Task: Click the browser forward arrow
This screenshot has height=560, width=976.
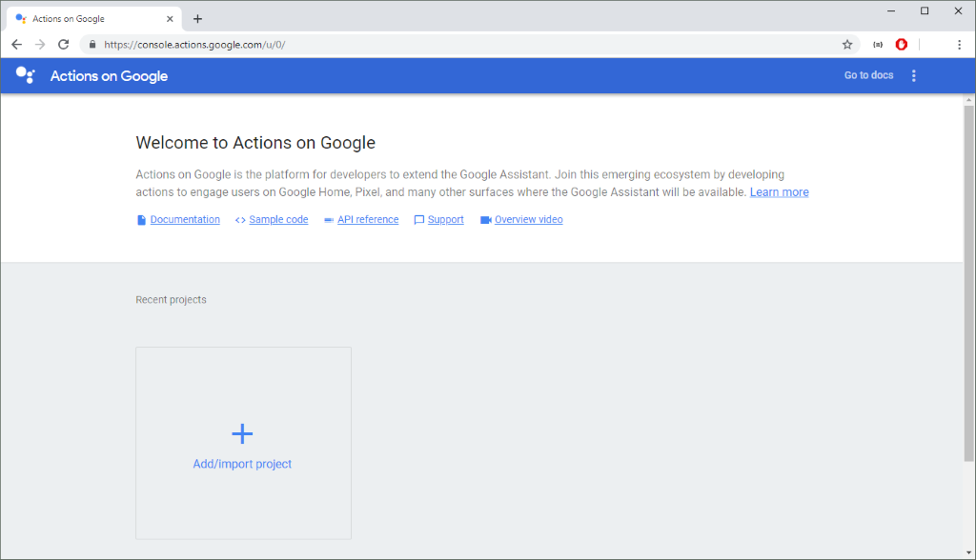Action: (x=40, y=44)
